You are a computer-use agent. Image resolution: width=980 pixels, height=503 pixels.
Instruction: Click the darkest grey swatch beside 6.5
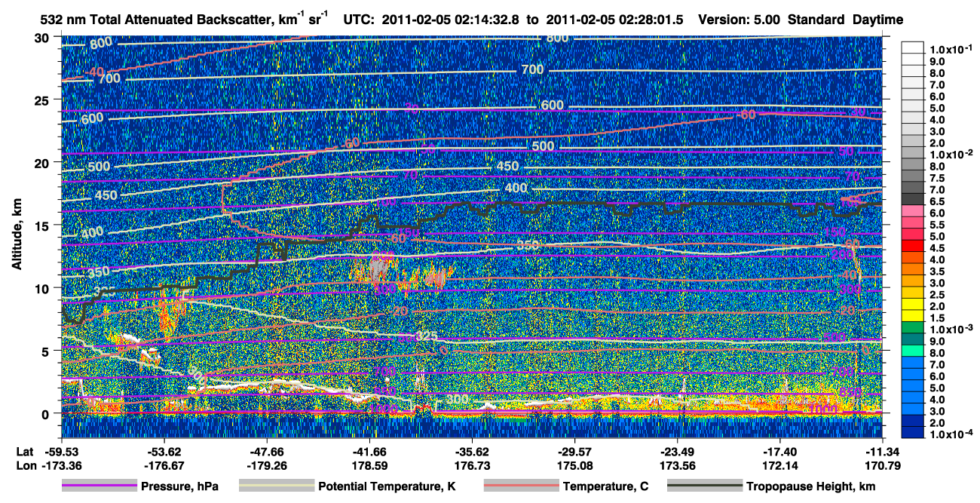tap(911, 199)
